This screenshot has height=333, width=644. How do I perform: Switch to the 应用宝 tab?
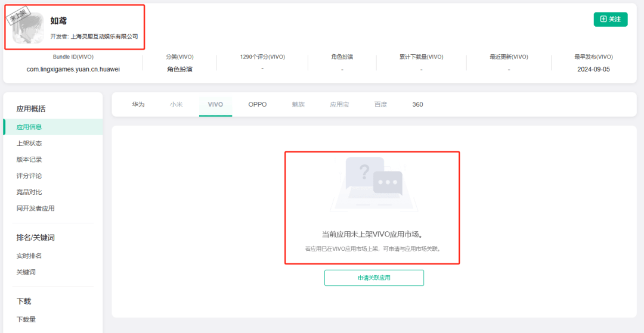click(x=339, y=105)
